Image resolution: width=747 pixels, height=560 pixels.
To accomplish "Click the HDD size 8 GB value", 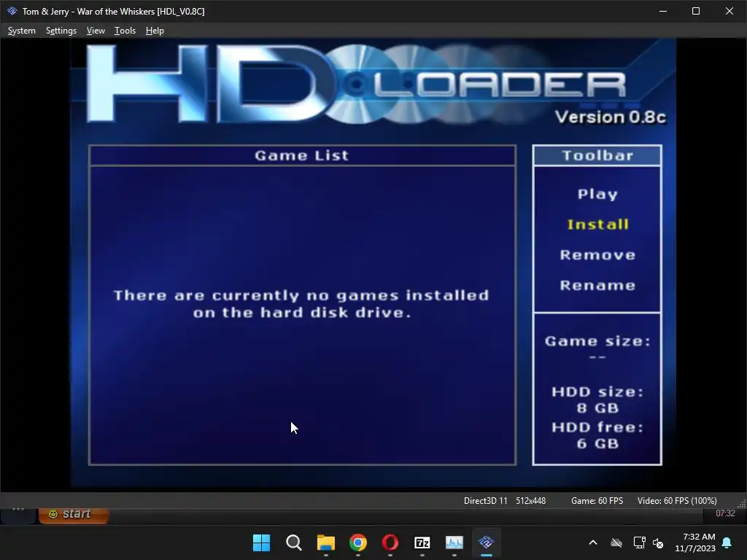I will (x=597, y=408).
